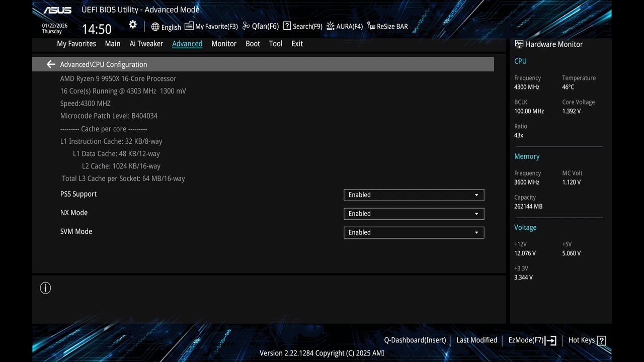The width and height of the screenshot is (644, 362).
Task: Open the Boot menu tab
Action: (253, 44)
